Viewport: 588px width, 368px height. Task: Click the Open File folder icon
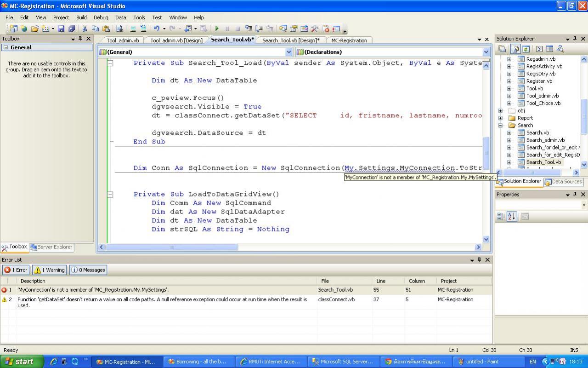(x=34, y=29)
